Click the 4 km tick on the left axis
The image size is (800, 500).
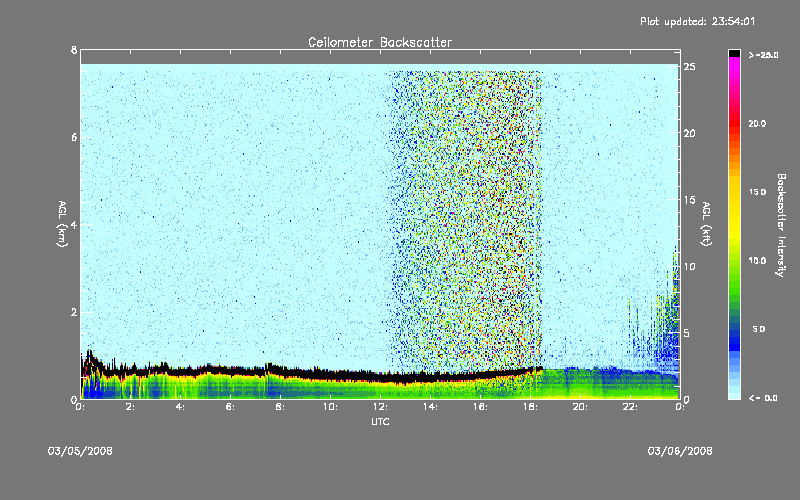pyautogui.click(x=74, y=224)
